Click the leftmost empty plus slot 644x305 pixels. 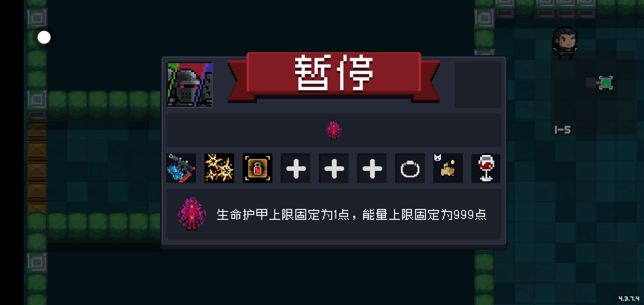point(295,168)
